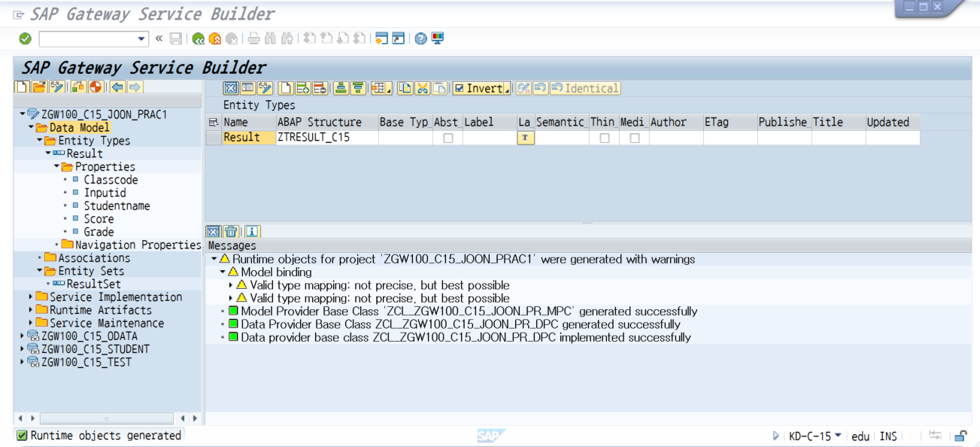Click the ABAP Structure column header

point(326,122)
